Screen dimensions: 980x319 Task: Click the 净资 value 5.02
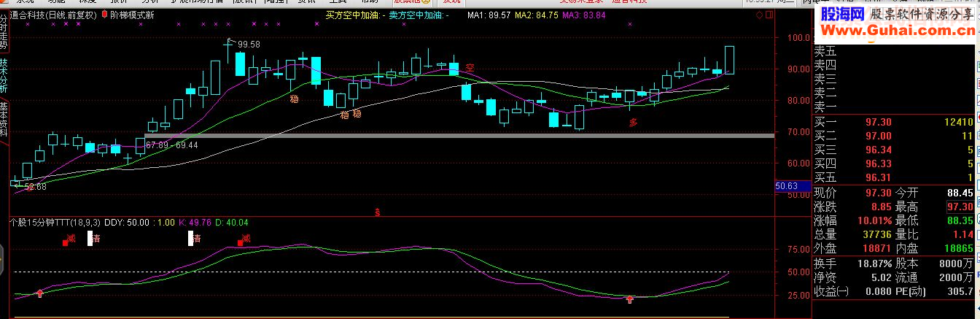(x=881, y=277)
